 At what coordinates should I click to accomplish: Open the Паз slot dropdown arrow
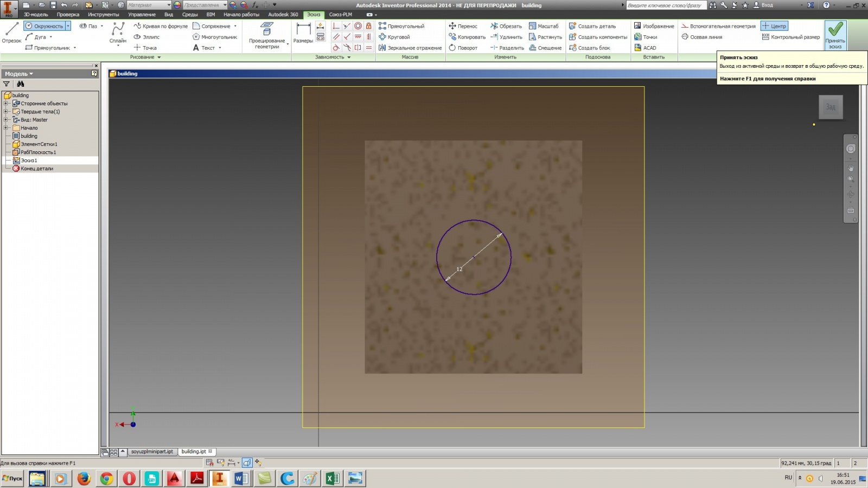(102, 26)
